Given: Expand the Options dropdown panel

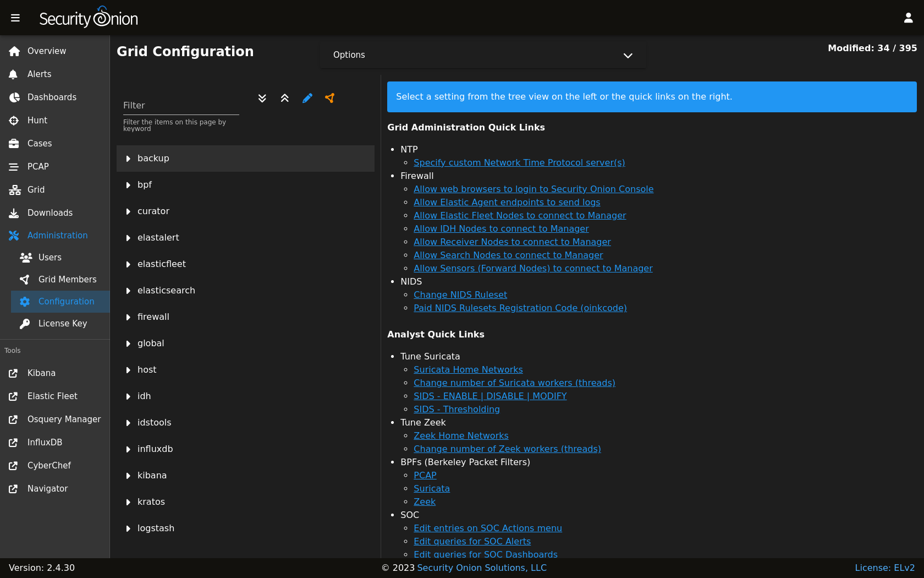Looking at the screenshot, I should [483, 55].
